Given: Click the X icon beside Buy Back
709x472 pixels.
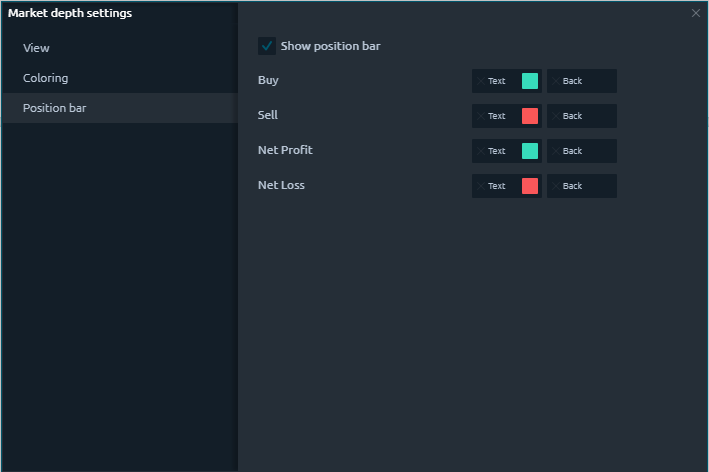Looking at the screenshot, I should click(556, 81).
